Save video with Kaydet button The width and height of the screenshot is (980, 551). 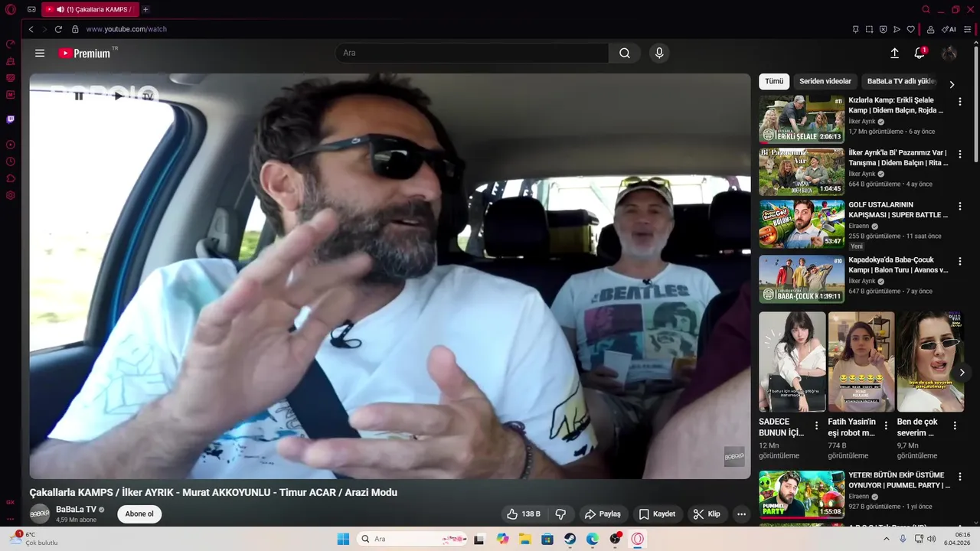pos(658,514)
